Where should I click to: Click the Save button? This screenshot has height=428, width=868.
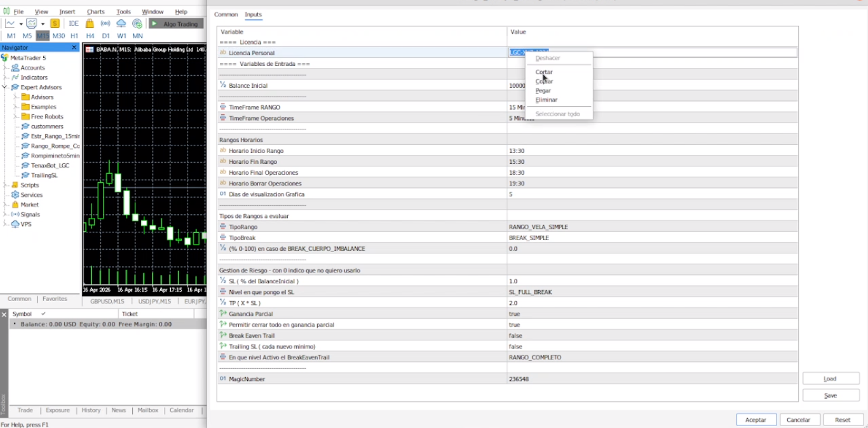(x=830, y=395)
